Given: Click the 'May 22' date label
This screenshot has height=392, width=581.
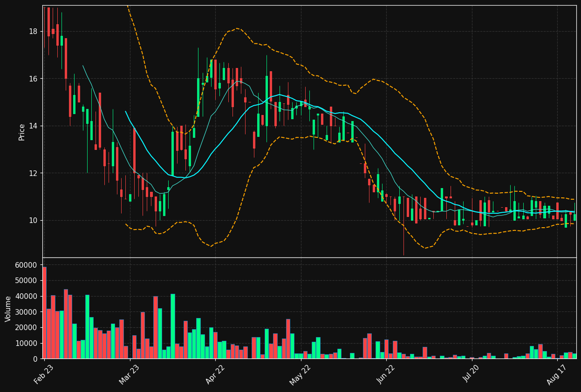Looking at the screenshot, I should tap(300, 374).
